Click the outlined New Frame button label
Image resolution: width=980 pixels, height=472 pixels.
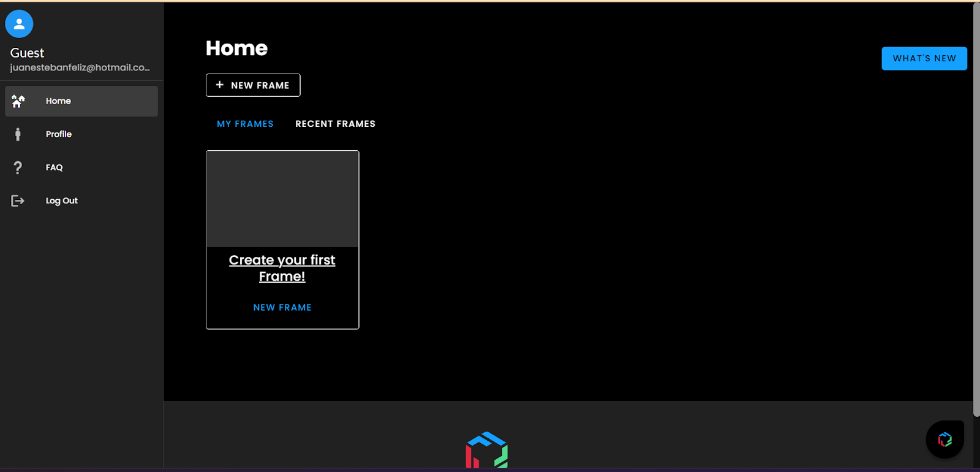[260, 85]
